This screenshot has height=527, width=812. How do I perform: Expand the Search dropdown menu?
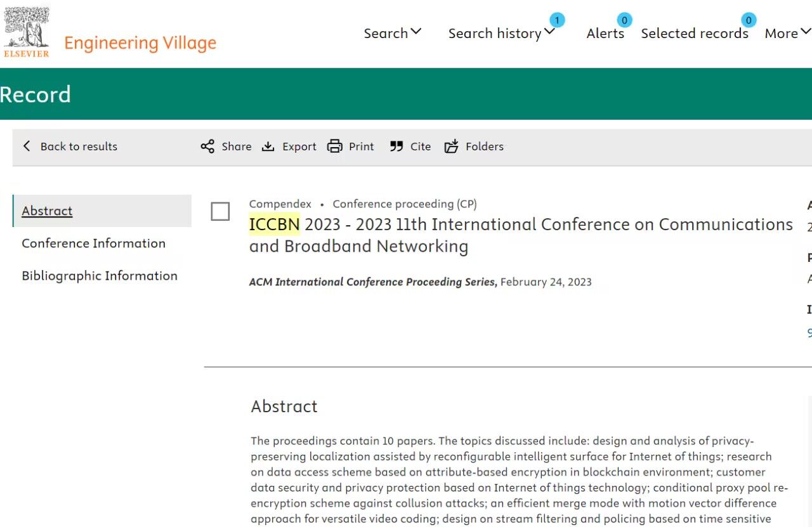coord(392,33)
